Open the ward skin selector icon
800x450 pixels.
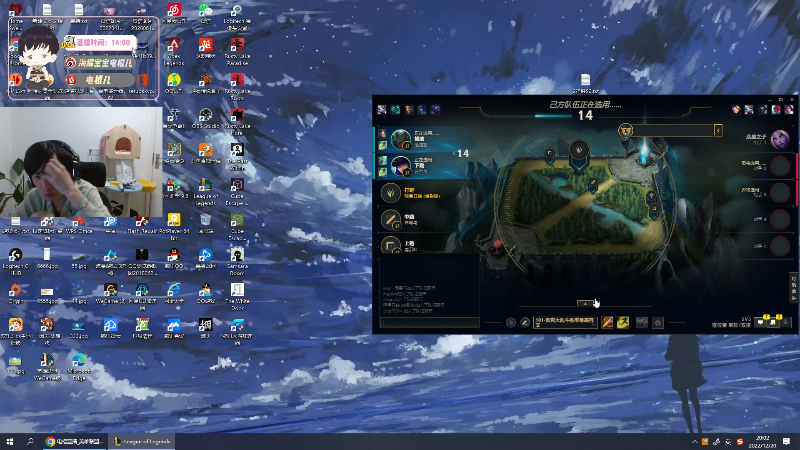642,322
